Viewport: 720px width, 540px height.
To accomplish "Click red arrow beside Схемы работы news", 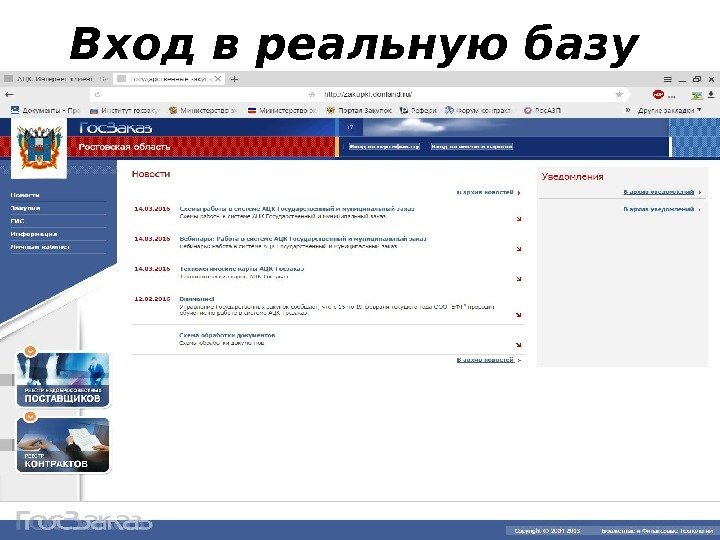I will [x=519, y=219].
